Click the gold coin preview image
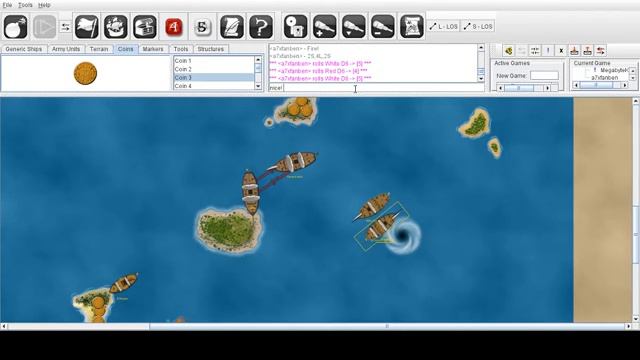This screenshot has width=640, height=360. pyautogui.click(x=85, y=73)
